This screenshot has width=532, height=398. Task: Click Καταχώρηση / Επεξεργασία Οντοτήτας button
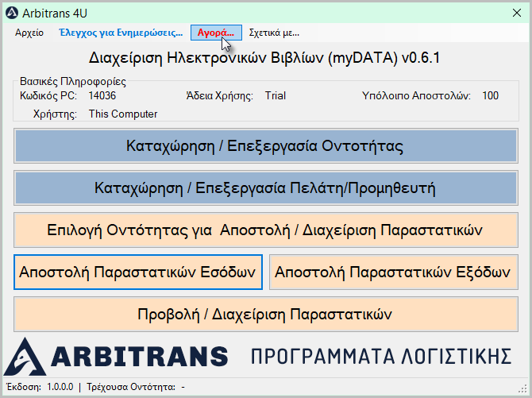click(266, 146)
